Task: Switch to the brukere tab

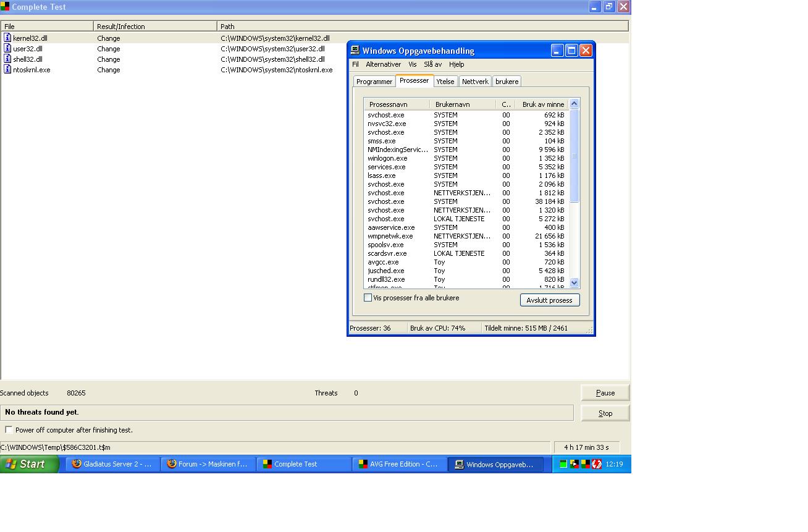Action: click(x=507, y=82)
